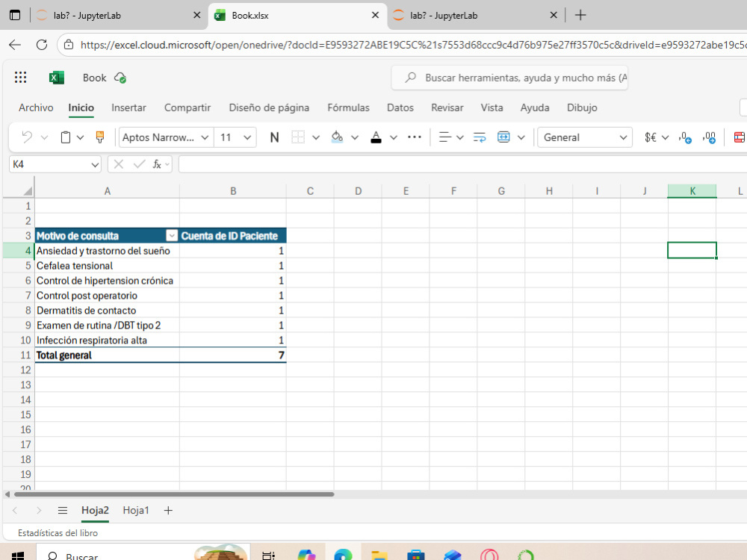The width and height of the screenshot is (747, 560).
Task: Click the Select All corner triangle
Action: click(x=28, y=191)
